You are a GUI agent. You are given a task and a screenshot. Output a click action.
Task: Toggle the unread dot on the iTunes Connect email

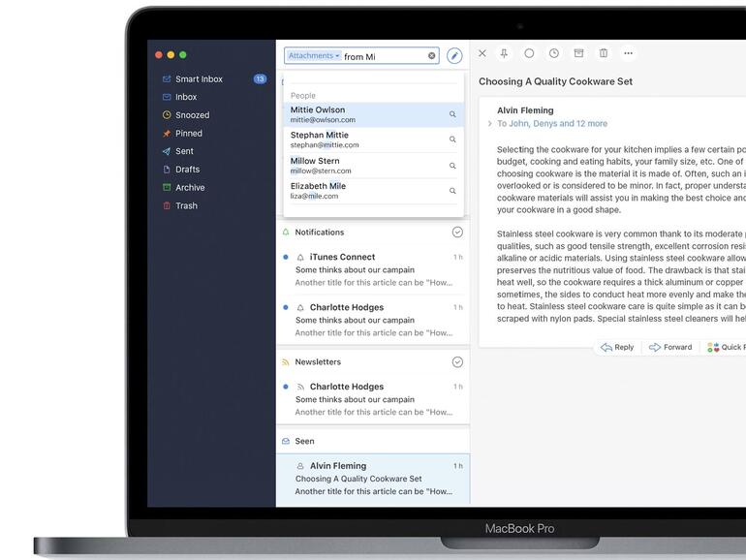point(286,257)
